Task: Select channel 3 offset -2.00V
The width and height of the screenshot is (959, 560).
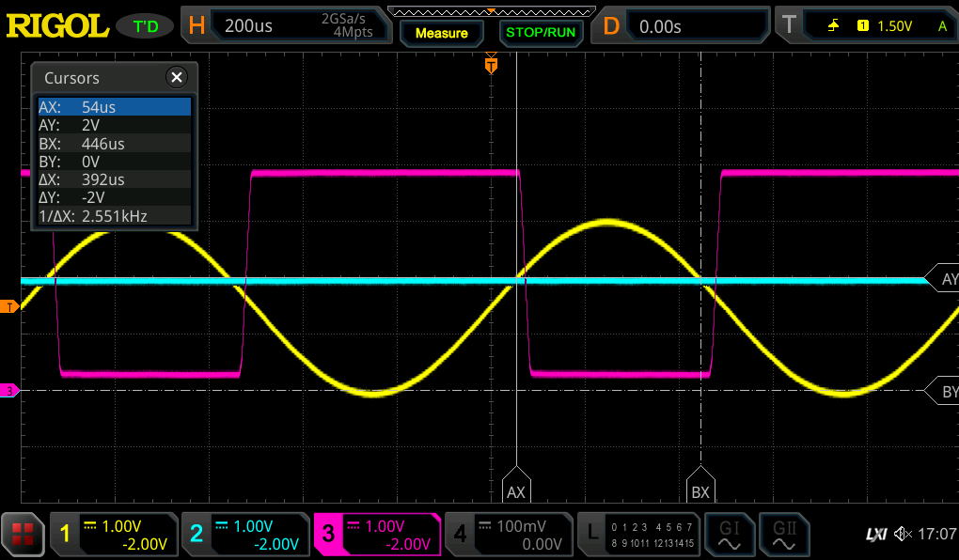Action: point(408,544)
